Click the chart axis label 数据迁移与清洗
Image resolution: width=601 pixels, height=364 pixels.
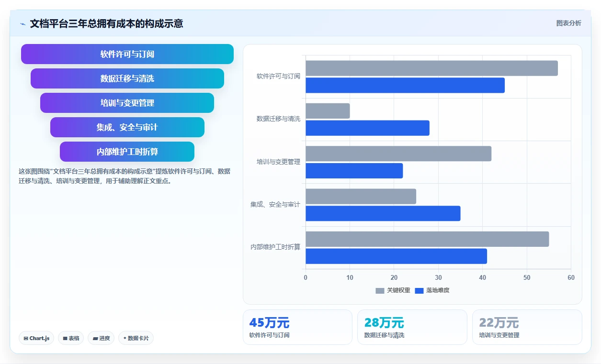point(278,119)
